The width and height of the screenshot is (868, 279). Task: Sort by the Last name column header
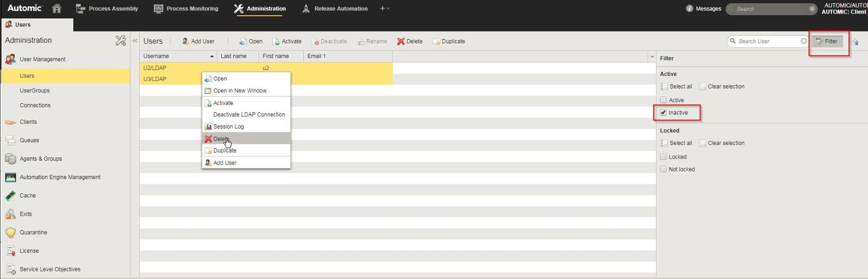click(x=238, y=56)
